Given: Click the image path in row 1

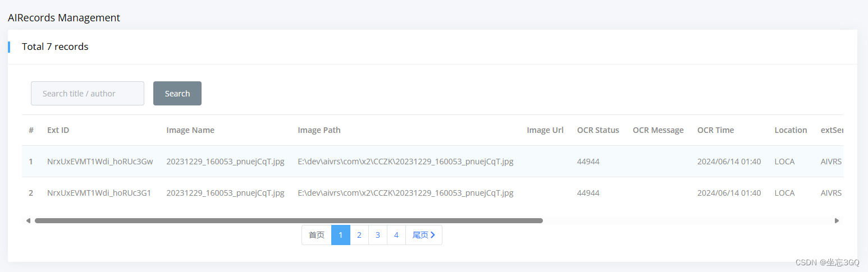Looking at the screenshot, I should (405, 162).
